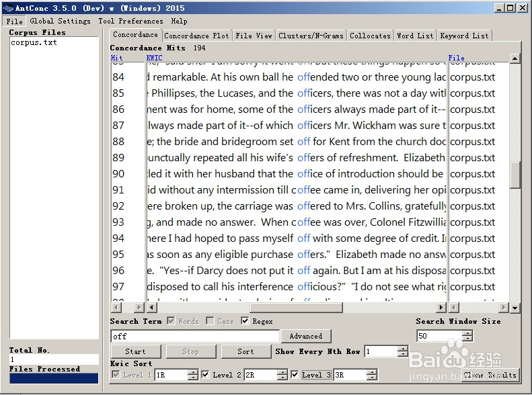Click Hit column scrollbar left arrow
The height and width of the screenshot is (395, 532).
(x=116, y=308)
